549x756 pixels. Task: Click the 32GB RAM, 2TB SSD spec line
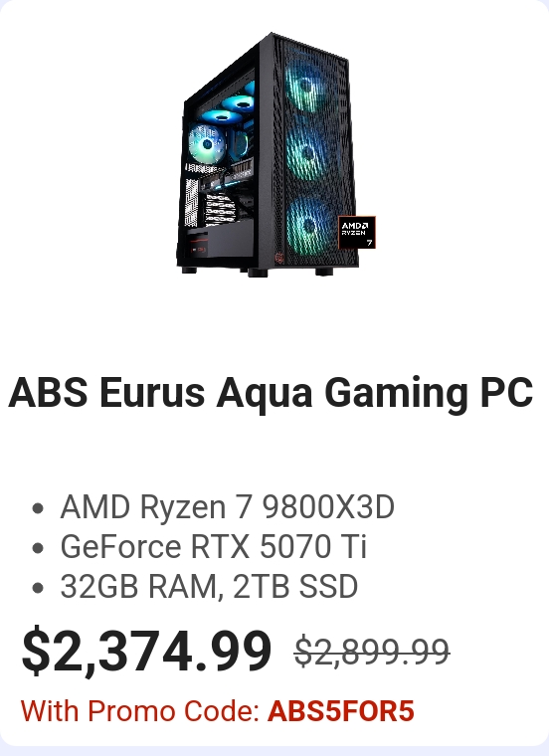tap(209, 586)
